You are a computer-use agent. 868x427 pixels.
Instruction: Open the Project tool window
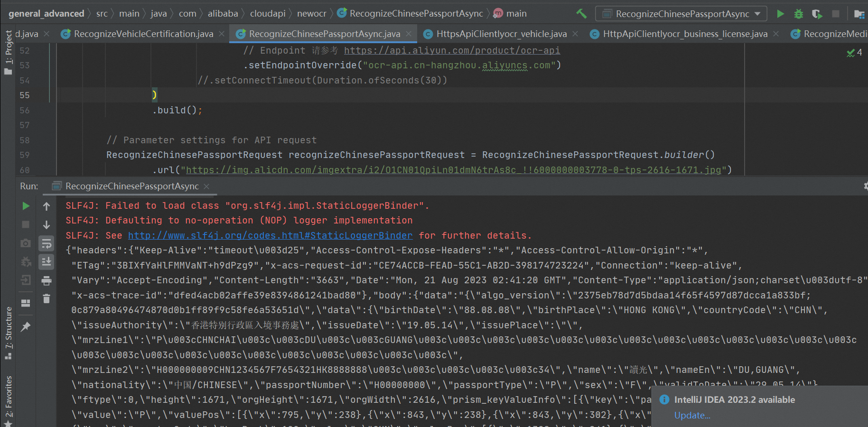click(x=8, y=52)
